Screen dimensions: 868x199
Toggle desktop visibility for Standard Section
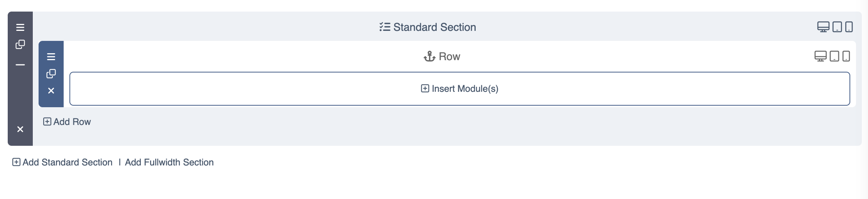[823, 27]
